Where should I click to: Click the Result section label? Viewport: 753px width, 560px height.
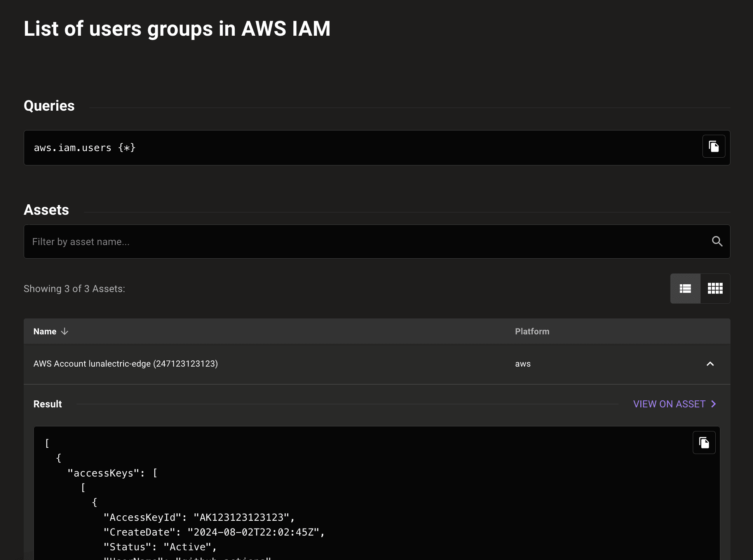[47, 404]
